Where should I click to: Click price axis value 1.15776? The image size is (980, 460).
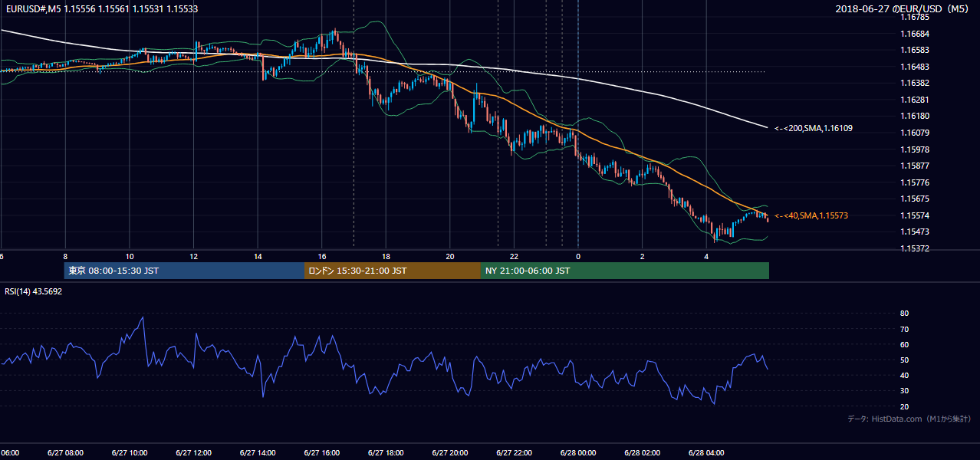914,182
